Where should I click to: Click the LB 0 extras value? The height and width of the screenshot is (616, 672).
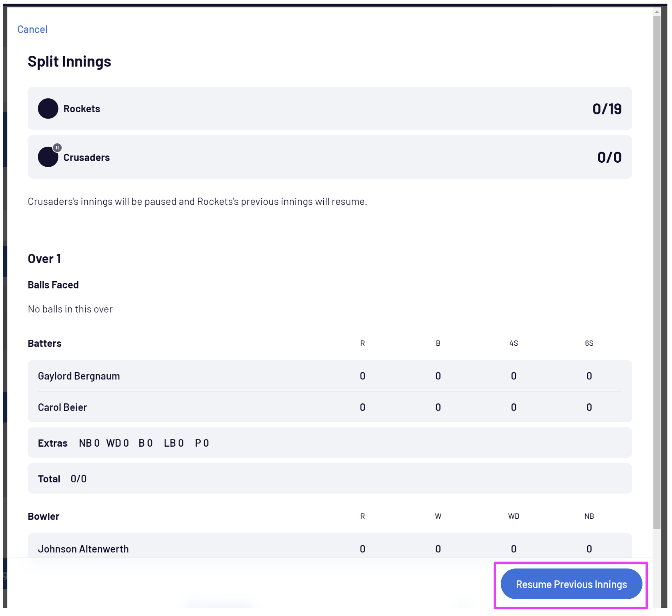(x=174, y=443)
